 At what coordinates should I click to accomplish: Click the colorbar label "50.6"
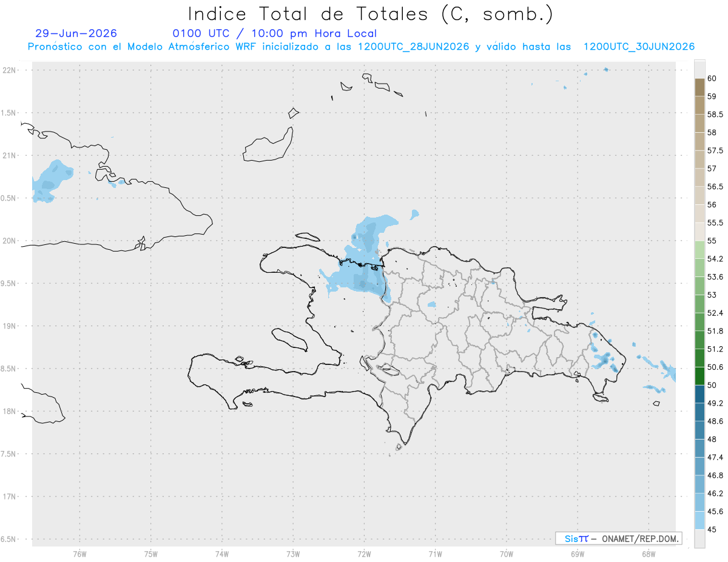tap(715, 367)
